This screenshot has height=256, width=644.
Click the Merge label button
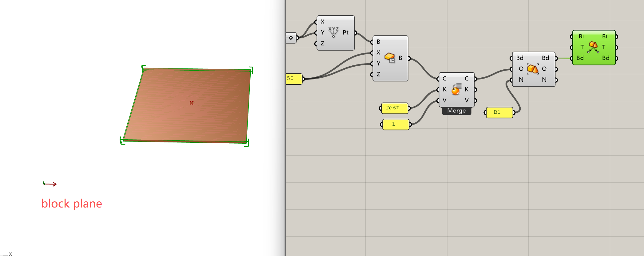click(456, 111)
